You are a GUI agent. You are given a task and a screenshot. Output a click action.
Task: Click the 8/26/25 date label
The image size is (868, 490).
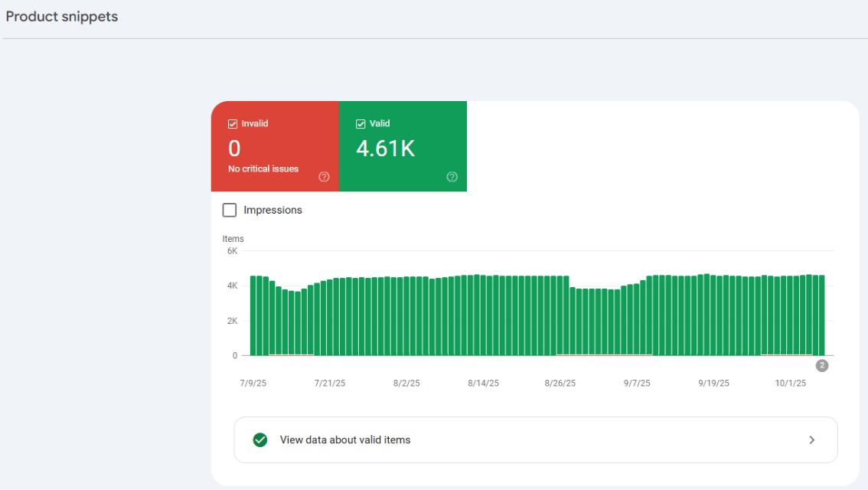[x=560, y=383]
